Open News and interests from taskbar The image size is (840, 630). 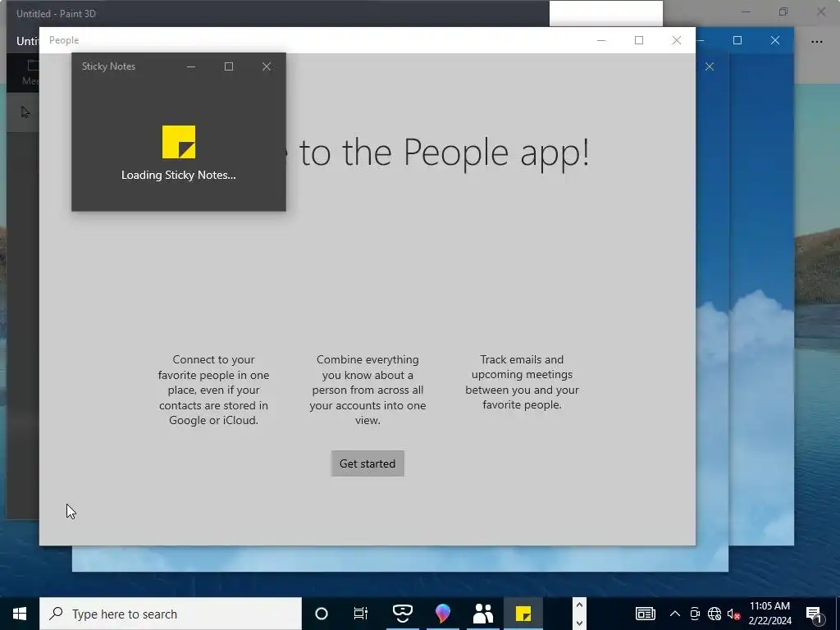pos(645,614)
